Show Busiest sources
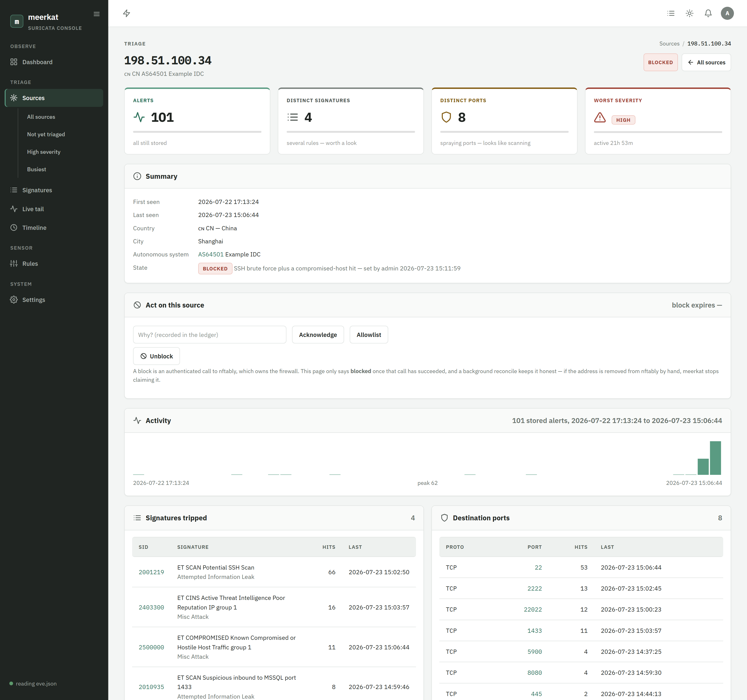The width and height of the screenshot is (747, 700). point(36,169)
